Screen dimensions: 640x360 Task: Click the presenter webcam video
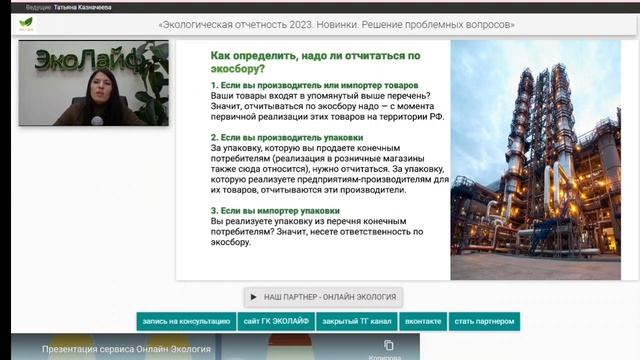point(93,83)
